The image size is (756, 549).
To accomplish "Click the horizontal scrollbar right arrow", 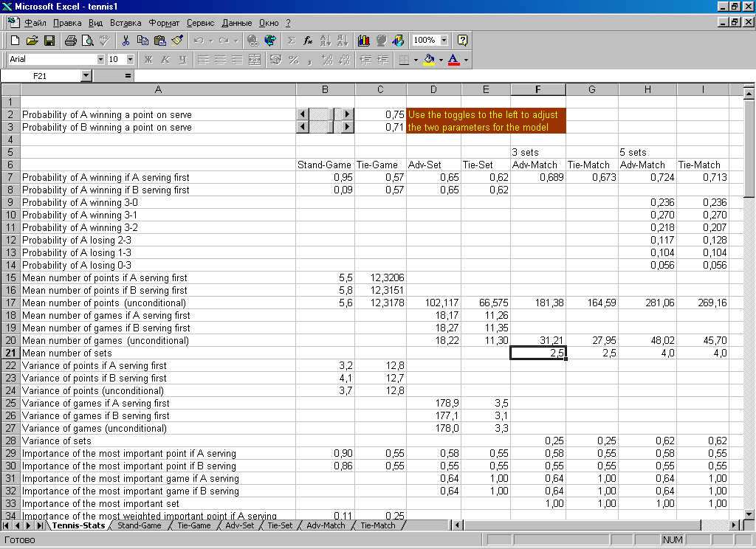I will (734, 525).
